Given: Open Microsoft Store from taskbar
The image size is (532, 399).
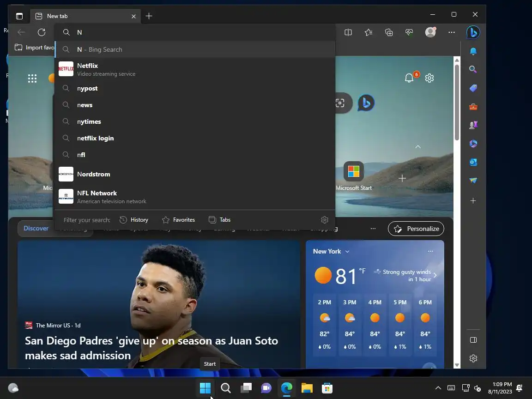Looking at the screenshot, I should tap(327, 388).
